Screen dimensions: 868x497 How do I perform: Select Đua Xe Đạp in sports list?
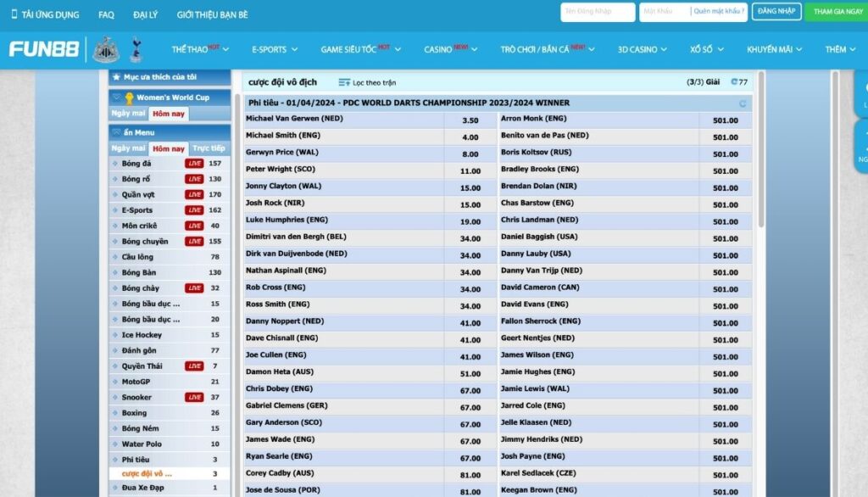point(170,488)
